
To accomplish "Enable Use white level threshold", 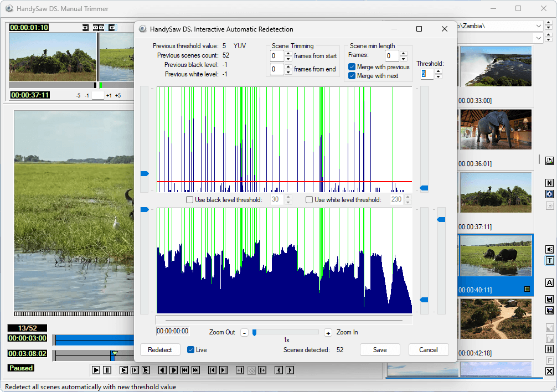I will click(310, 200).
